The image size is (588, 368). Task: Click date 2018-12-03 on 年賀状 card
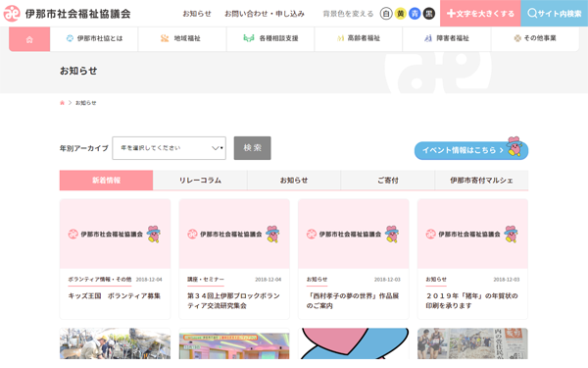coord(507,280)
